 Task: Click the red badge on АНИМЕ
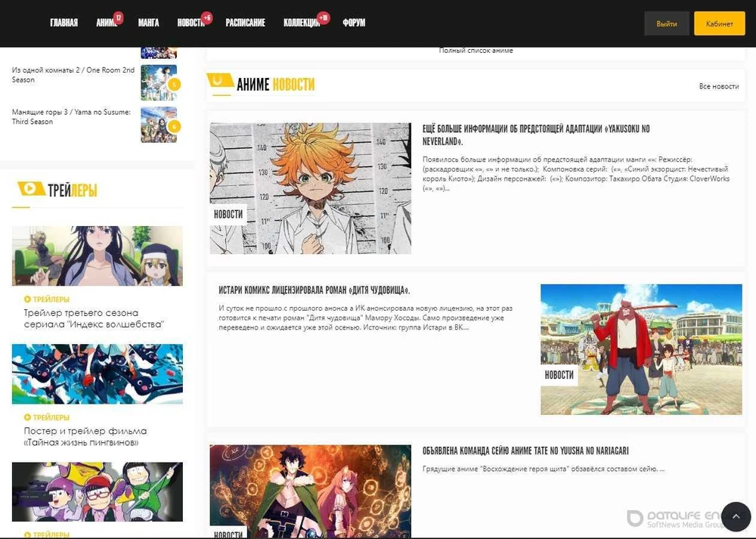pyautogui.click(x=119, y=18)
